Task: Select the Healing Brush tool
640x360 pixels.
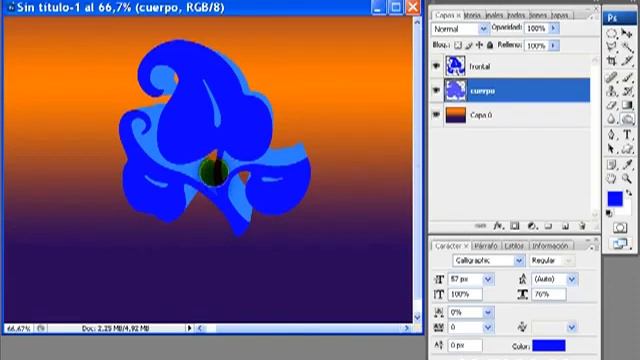Action: 611,78
